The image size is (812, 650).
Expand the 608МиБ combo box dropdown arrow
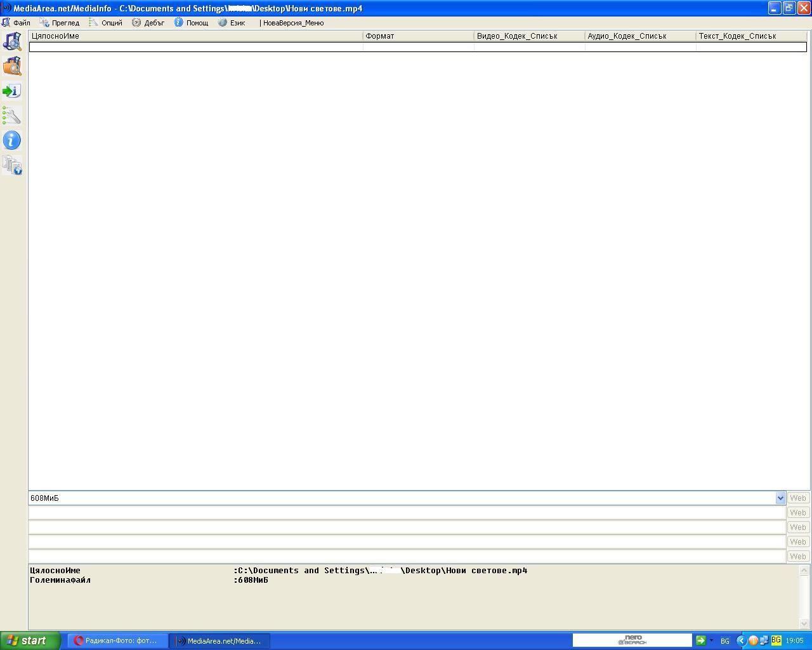[x=780, y=498]
